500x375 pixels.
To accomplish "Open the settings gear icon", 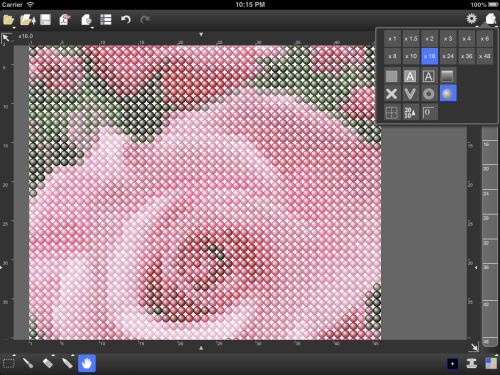I will point(471,19).
